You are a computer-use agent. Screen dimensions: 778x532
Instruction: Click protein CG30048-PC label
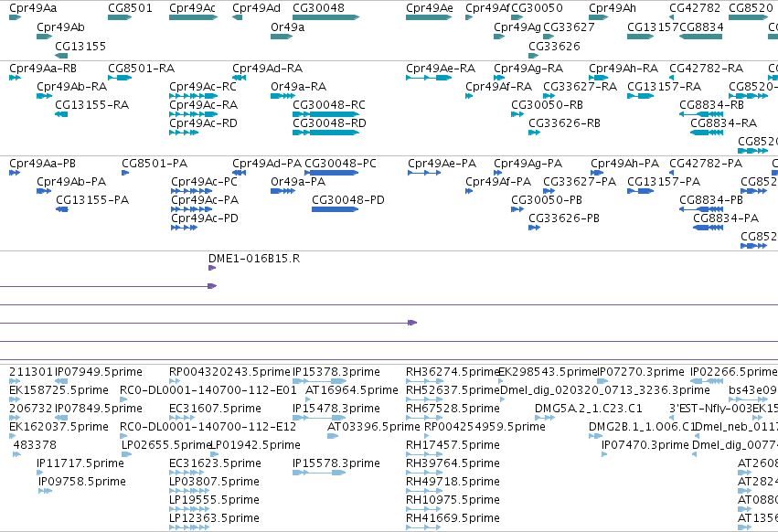pos(340,164)
